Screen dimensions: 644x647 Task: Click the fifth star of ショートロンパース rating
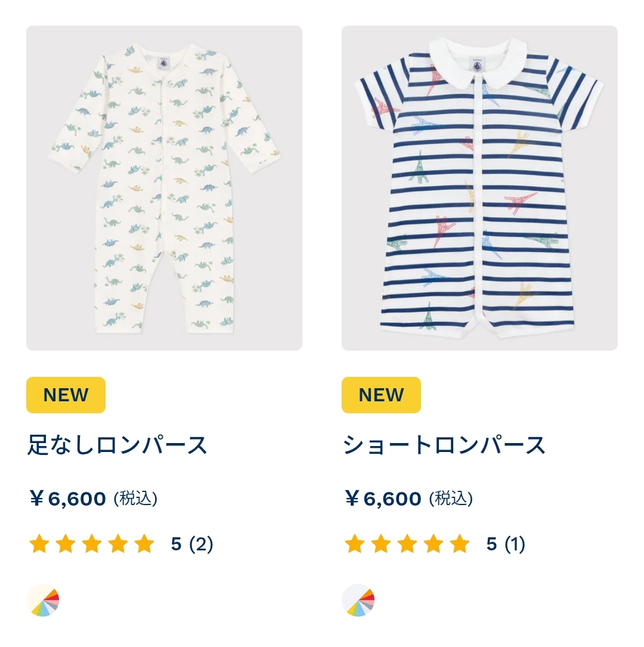tap(460, 543)
